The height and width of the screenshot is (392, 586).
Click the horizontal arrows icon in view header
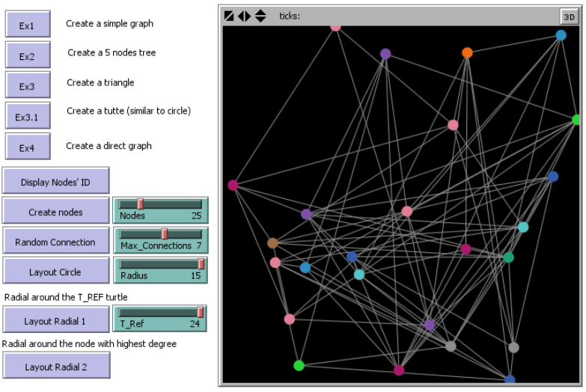coord(244,16)
